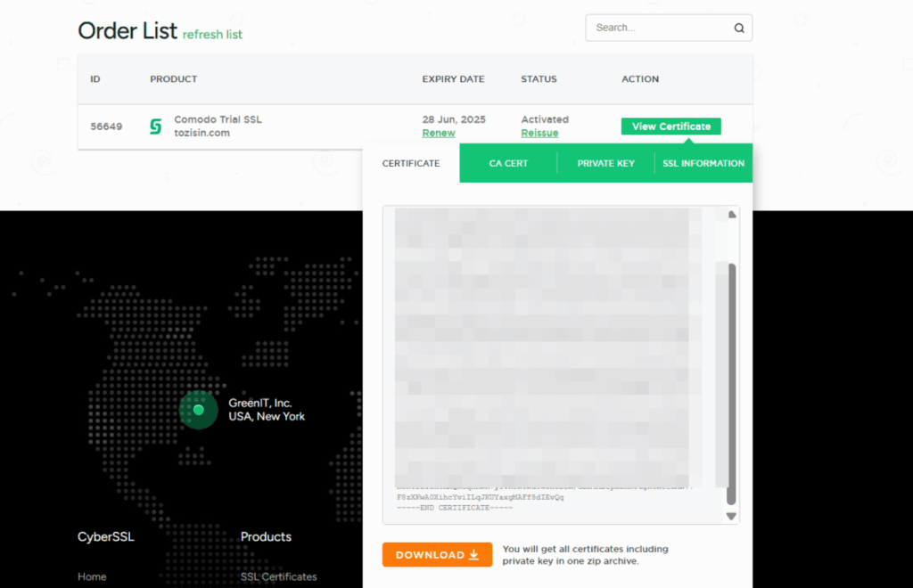This screenshot has height=588, width=913.
Task: Click the CyberSSL footer heading
Action: point(106,537)
